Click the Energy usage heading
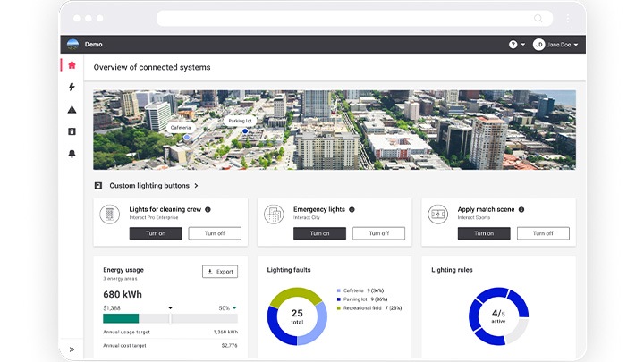 [123, 270]
